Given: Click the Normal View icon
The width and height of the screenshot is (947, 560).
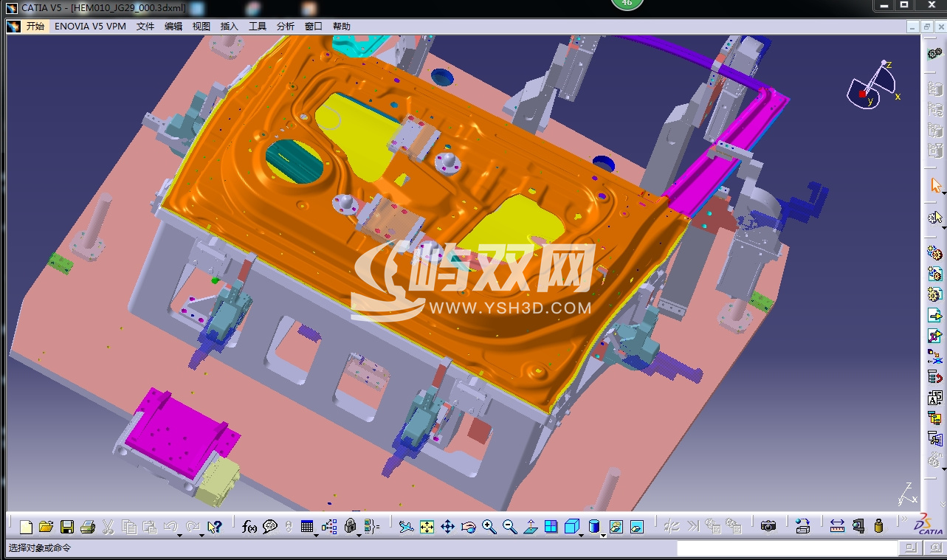Looking at the screenshot, I should 530,526.
